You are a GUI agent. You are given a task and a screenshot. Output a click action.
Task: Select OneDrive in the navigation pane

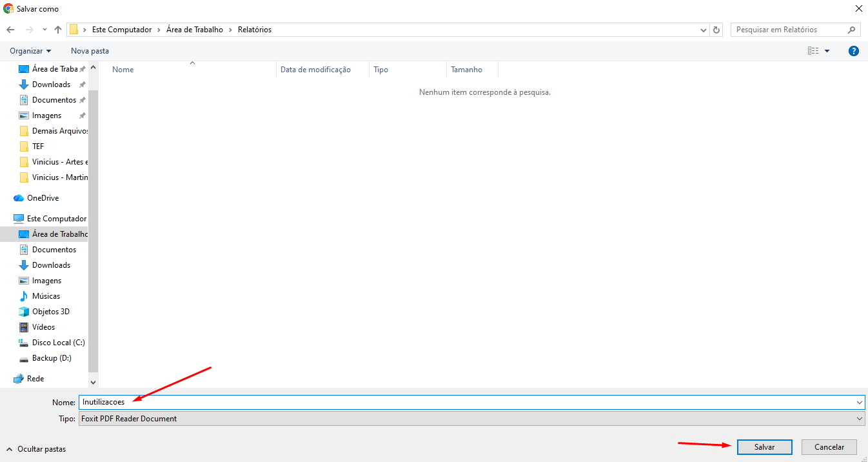click(43, 198)
